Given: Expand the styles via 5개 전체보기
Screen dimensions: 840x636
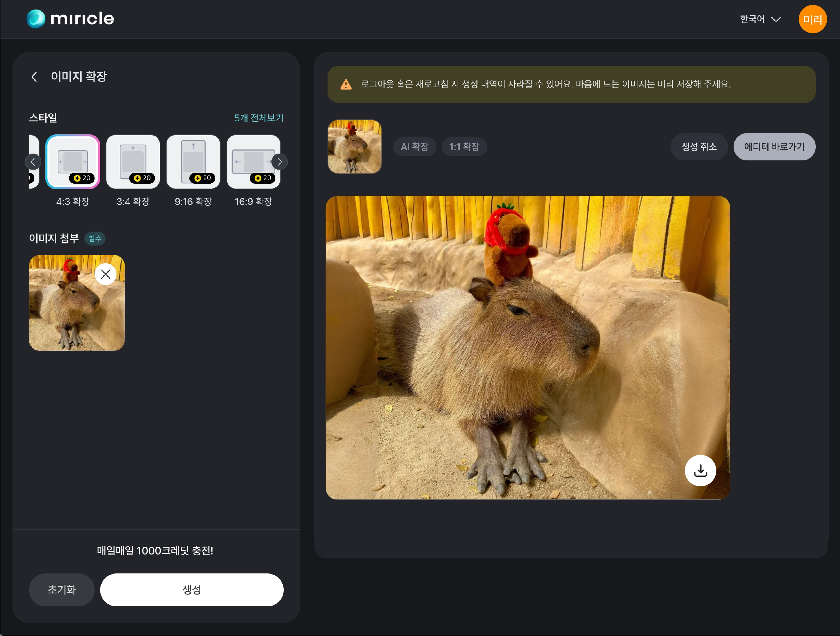Looking at the screenshot, I should point(258,118).
